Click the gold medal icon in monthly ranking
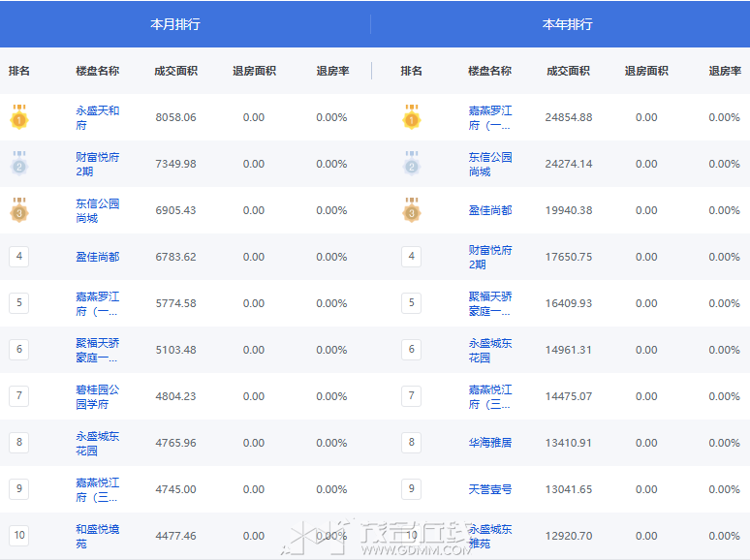Image resolution: width=750 pixels, height=560 pixels. click(x=18, y=117)
